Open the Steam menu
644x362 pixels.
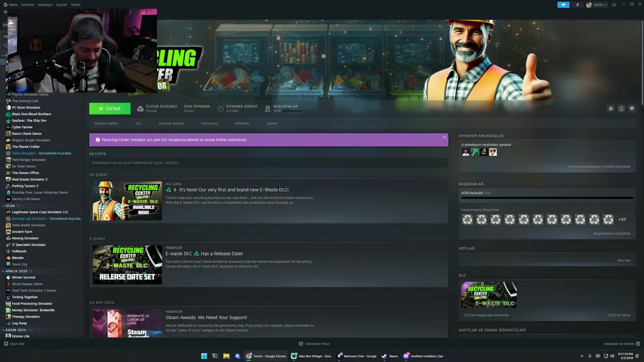[13, 5]
